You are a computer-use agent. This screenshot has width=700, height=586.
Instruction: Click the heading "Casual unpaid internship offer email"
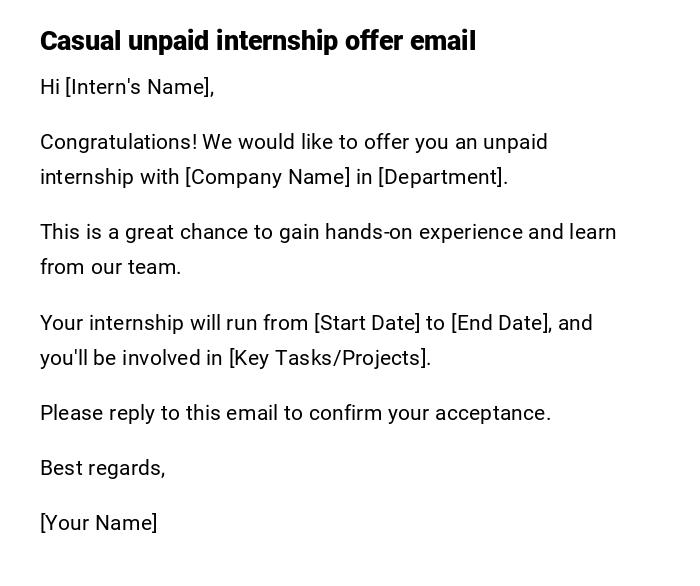pos(257,41)
